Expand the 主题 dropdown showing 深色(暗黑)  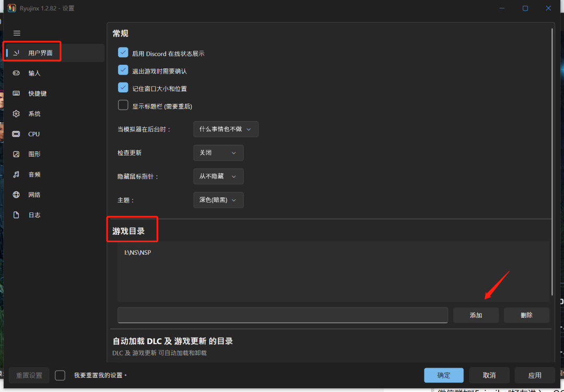(x=218, y=200)
